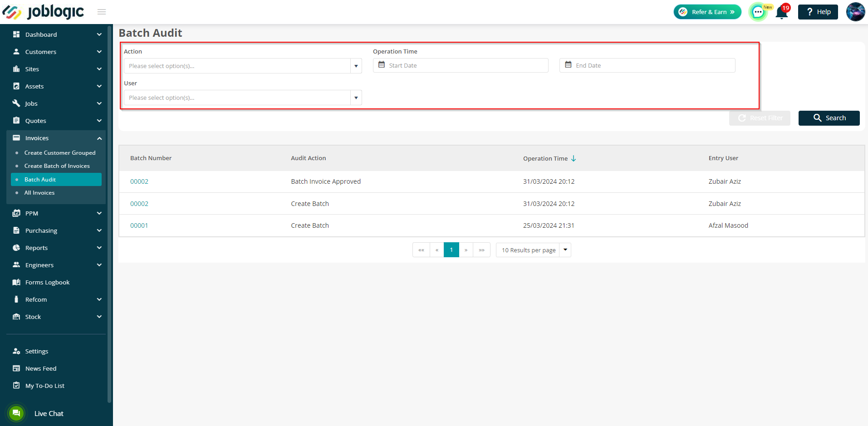Image resolution: width=868 pixels, height=426 pixels.
Task: Click the Reports pie chart icon
Action: 16,248
